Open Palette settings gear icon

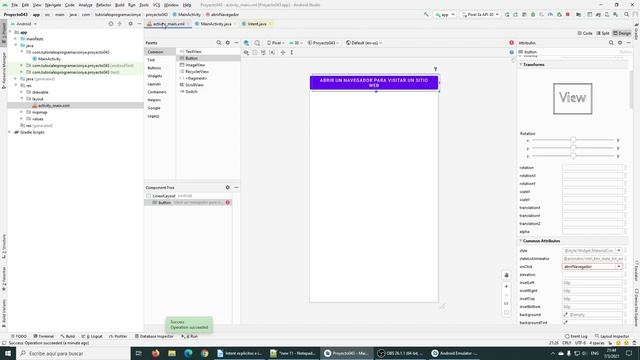228,42
